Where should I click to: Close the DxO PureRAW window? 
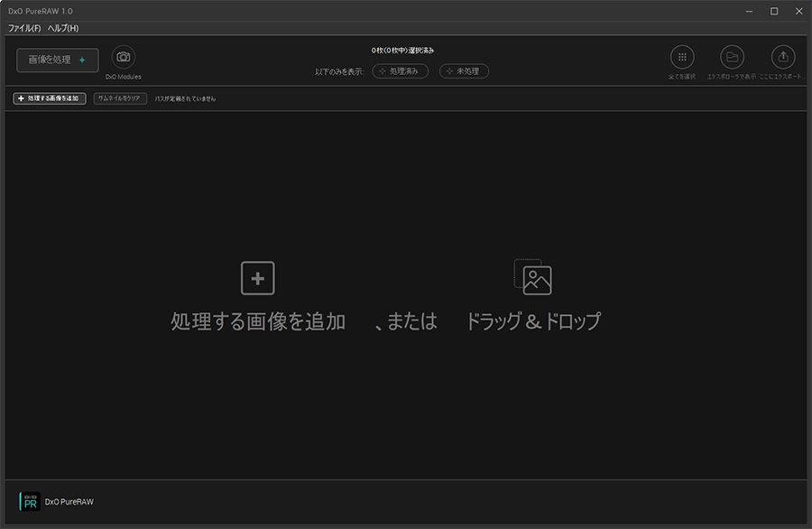pyautogui.click(x=799, y=11)
